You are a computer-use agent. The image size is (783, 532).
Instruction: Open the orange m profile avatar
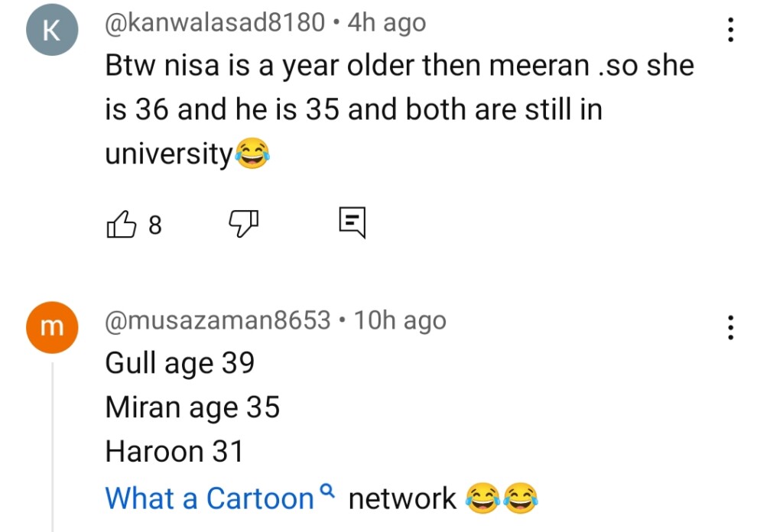[51, 327]
